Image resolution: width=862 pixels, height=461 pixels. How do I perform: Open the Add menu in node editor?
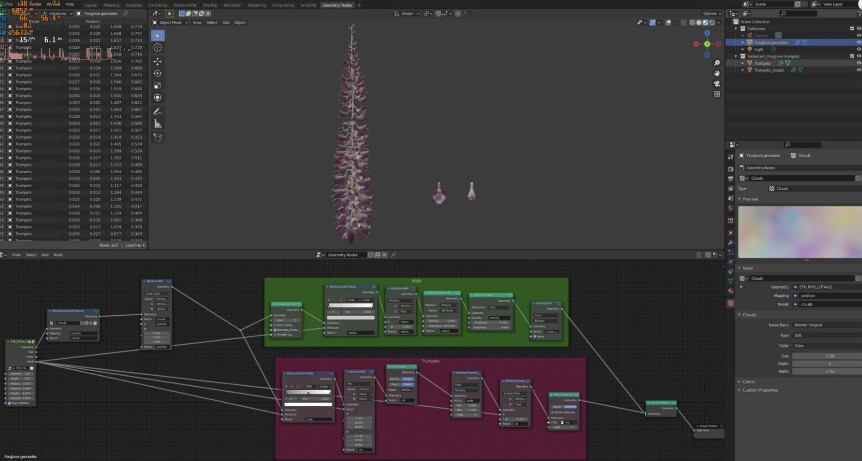(x=44, y=254)
